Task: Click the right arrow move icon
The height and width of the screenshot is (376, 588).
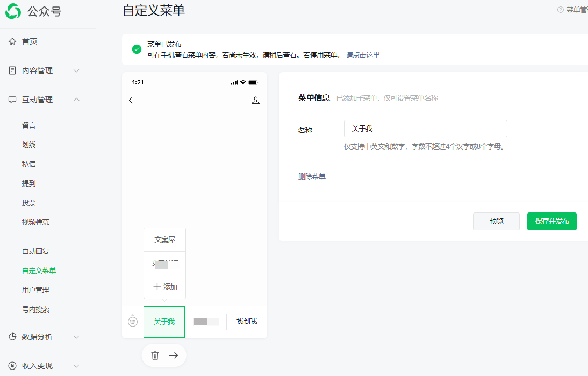Action: click(174, 355)
